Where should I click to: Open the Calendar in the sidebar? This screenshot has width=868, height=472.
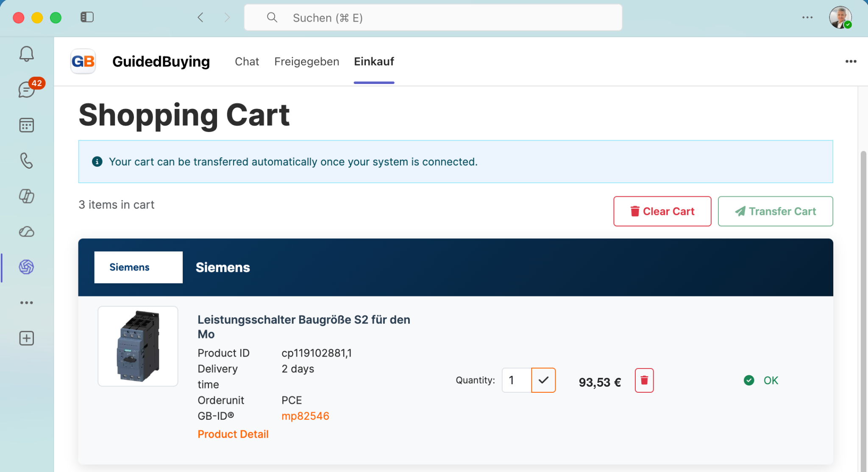(x=26, y=125)
